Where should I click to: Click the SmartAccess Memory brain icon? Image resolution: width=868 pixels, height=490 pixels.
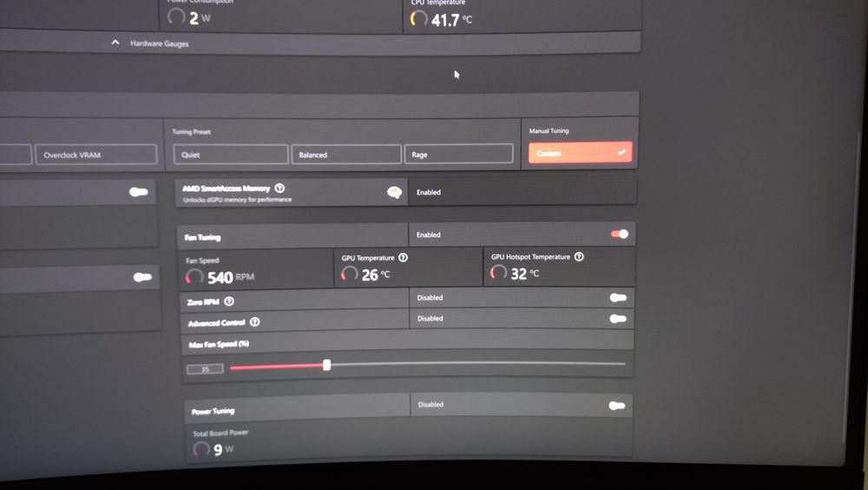pyautogui.click(x=394, y=192)
